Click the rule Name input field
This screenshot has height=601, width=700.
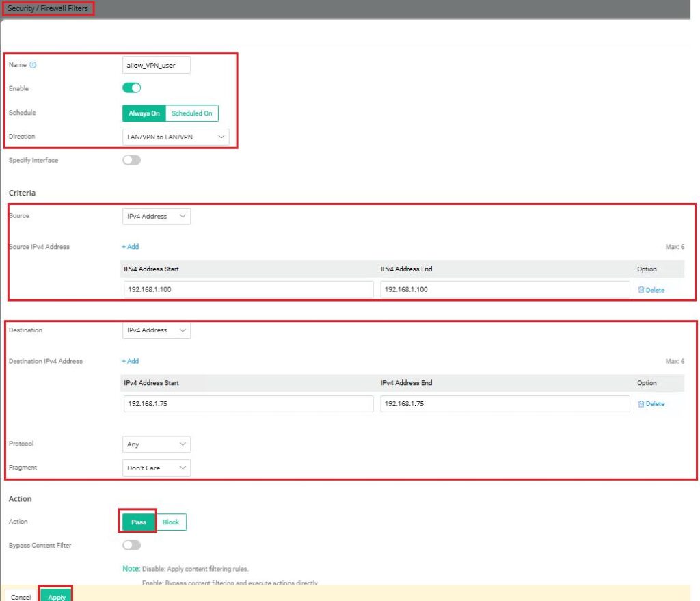click(x=156, y=65)
